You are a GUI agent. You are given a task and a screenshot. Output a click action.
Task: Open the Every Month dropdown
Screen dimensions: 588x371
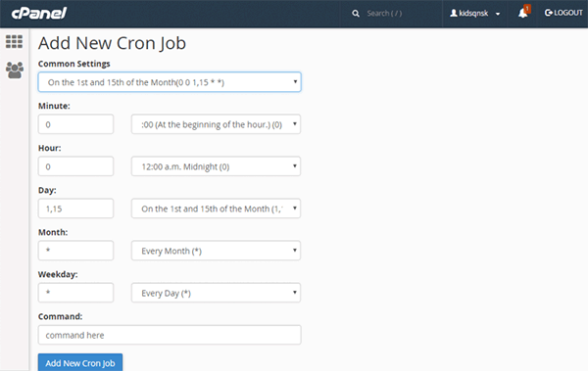[x=216, y=251]
